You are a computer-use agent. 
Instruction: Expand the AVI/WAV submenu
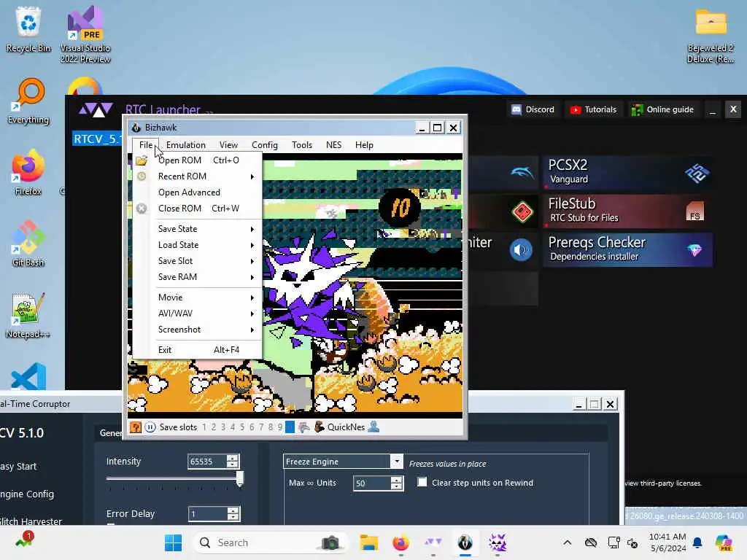point(197,314)
